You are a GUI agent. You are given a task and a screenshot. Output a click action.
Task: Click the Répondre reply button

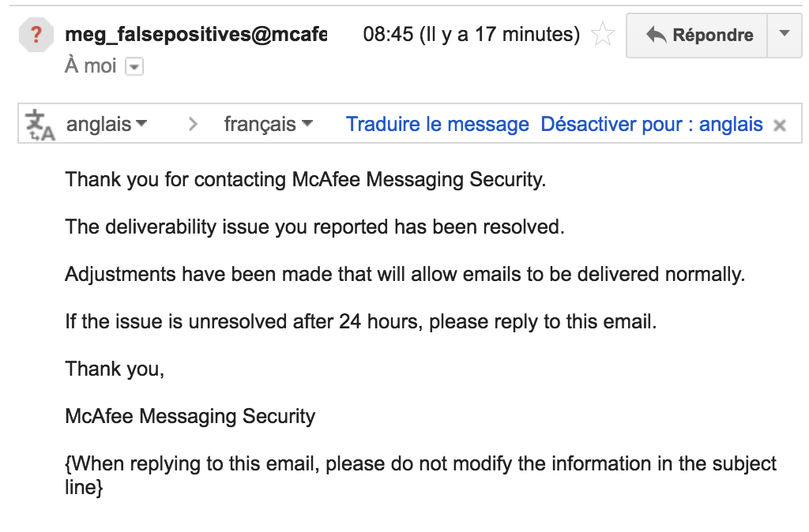coord(697,35)
